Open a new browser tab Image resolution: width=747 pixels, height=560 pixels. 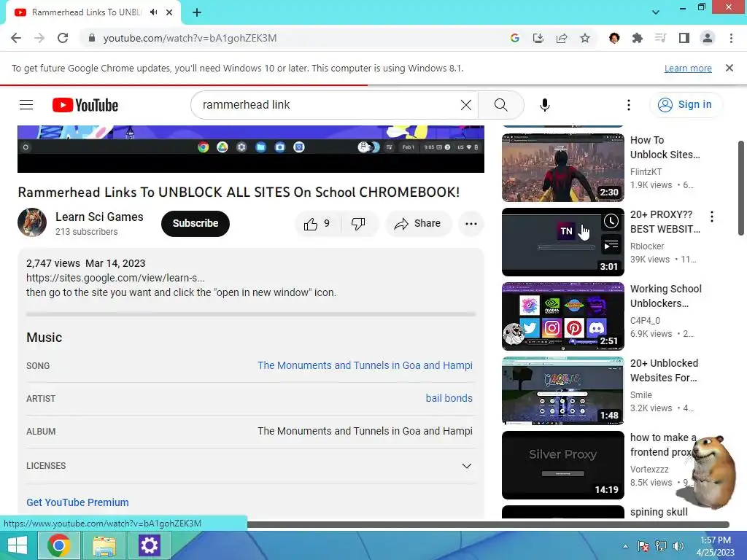[x=197, y=12]
